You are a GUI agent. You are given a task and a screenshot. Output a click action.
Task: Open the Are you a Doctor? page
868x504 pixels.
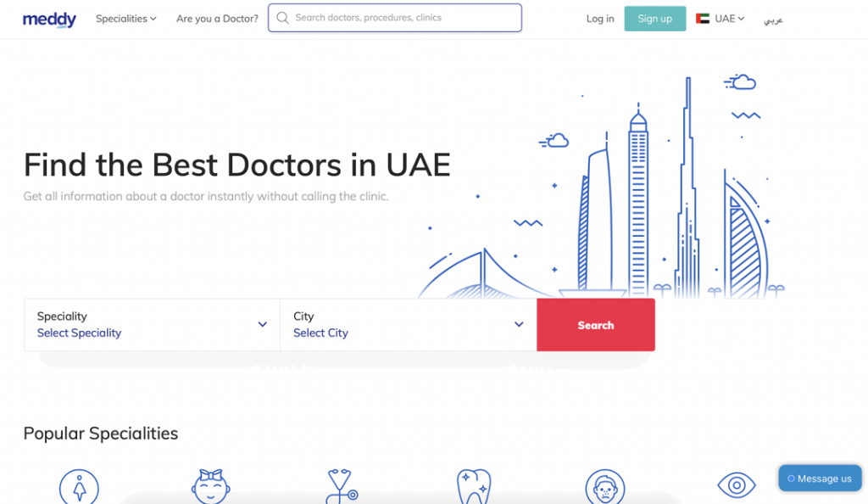pos(217,19)
